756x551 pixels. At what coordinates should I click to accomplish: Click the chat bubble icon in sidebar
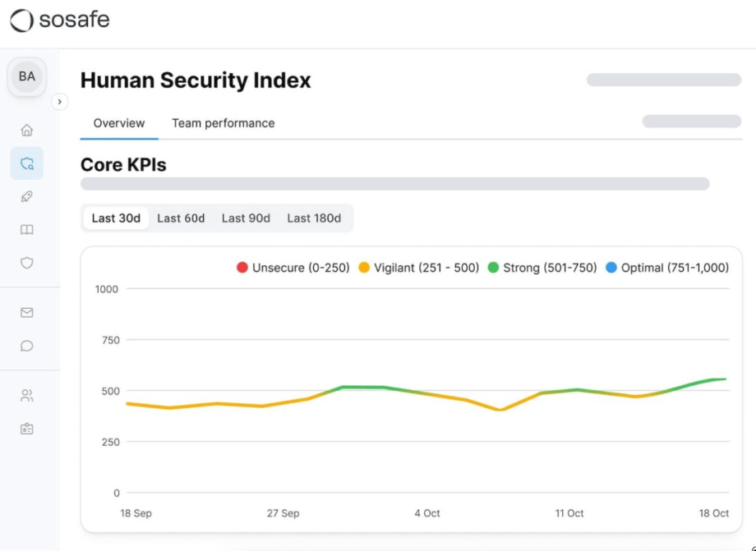click(x=26, y=346)
